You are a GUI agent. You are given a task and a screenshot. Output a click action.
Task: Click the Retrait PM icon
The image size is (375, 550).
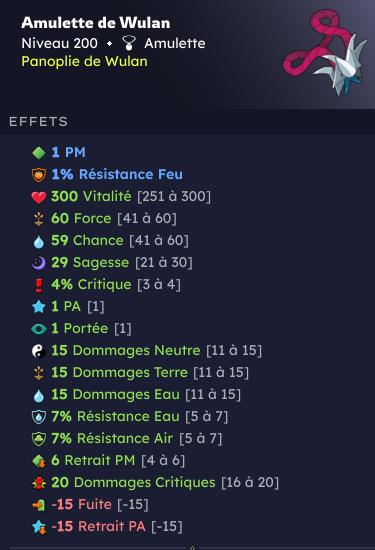(39, 461)
